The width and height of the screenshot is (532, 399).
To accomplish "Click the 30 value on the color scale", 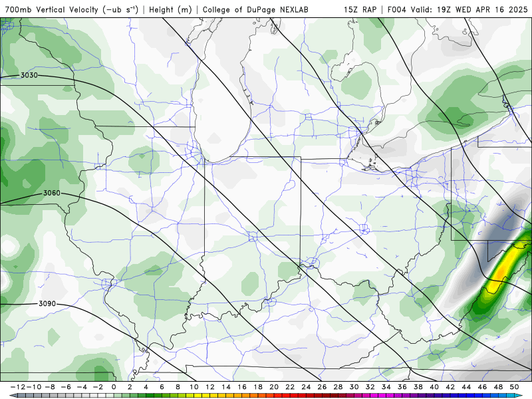I will click(354, 387).
